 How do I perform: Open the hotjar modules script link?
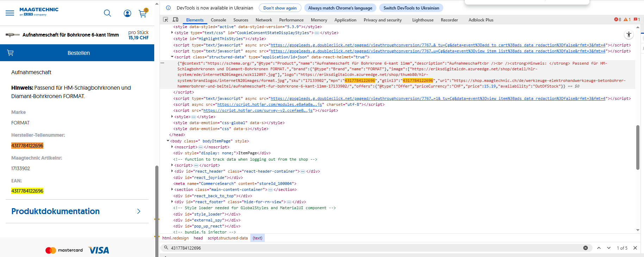click(270, 104)
